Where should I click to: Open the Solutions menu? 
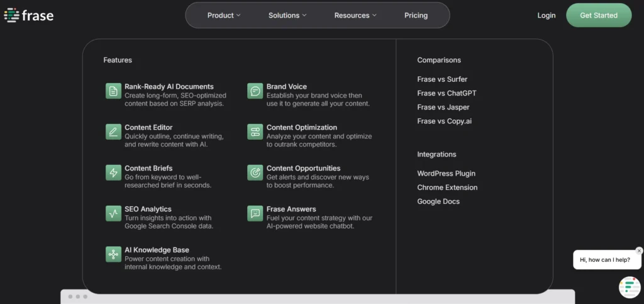tap(287, 15)
